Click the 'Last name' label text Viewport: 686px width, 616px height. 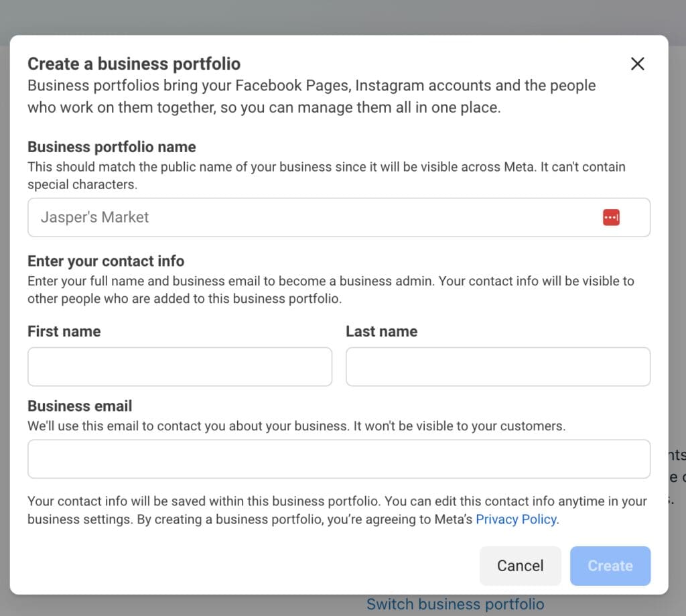pyautogui.click(x=381, y=331)
